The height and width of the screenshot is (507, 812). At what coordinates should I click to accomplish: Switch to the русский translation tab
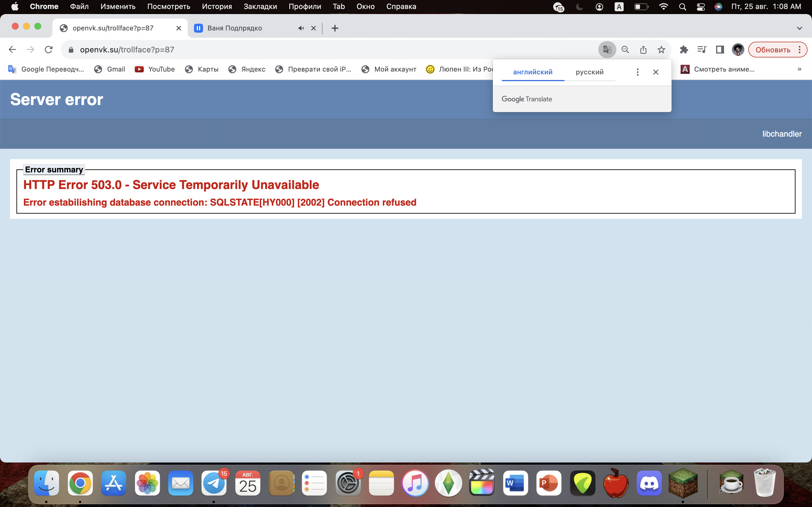(590, 72)
